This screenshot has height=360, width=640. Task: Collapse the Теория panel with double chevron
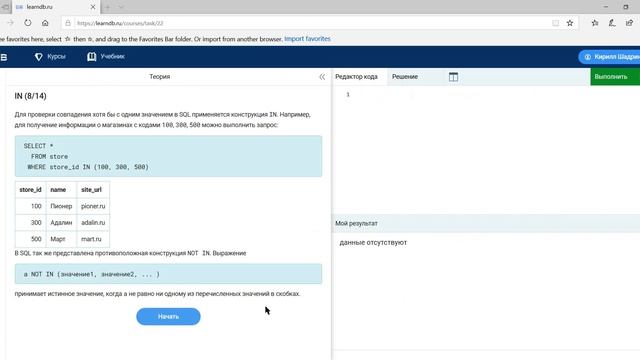coord(322,77)
